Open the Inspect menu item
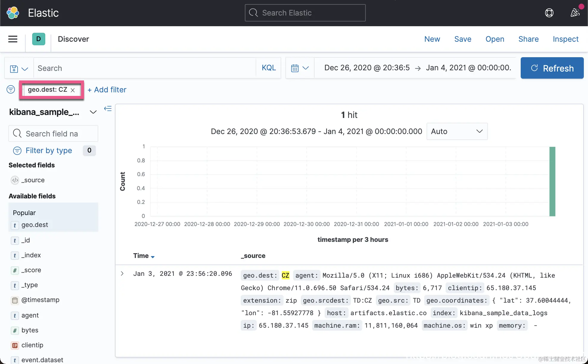Viewport: 588px width, 364px height. (565, 39)
